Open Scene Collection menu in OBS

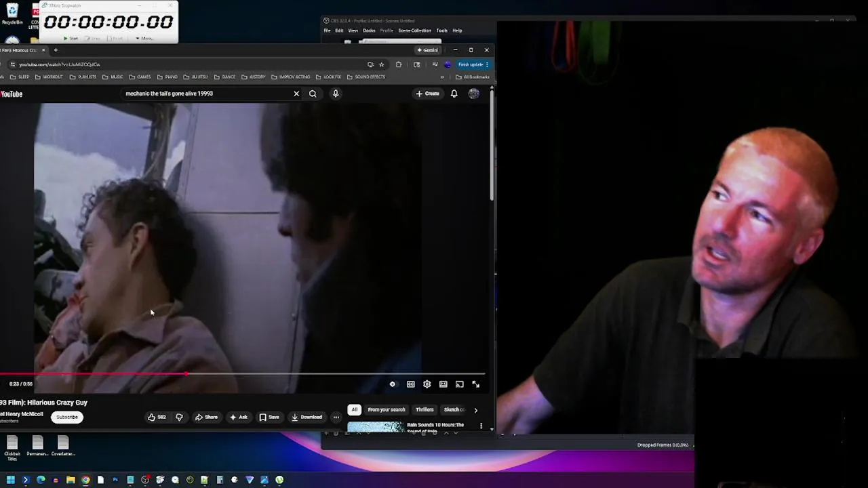[x=414, y=30]
